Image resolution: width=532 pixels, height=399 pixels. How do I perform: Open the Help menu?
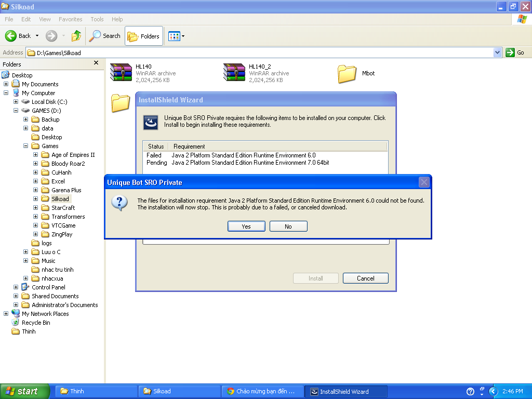tap(117, 19)
